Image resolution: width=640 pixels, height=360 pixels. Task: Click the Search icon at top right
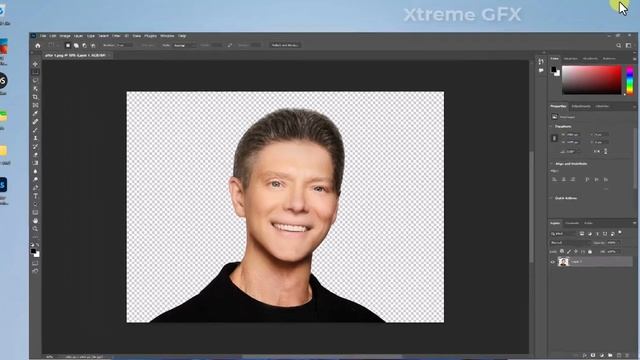click(x=618, y=45)
